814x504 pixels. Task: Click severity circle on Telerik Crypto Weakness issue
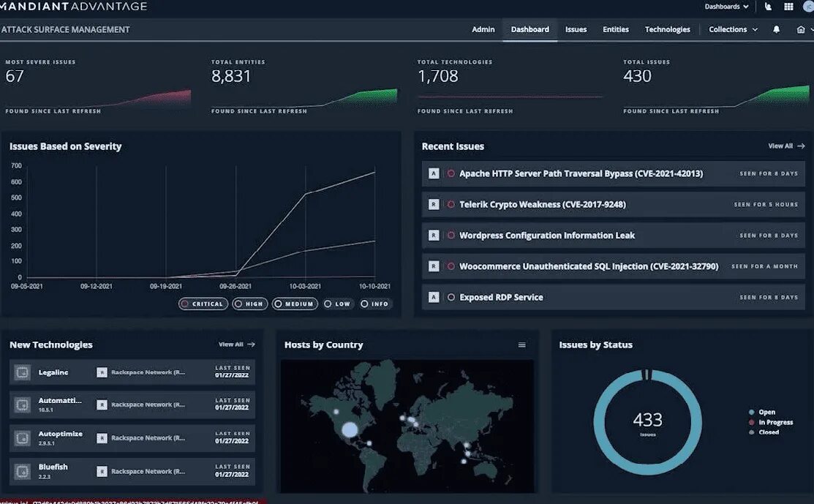coord(451,205)
